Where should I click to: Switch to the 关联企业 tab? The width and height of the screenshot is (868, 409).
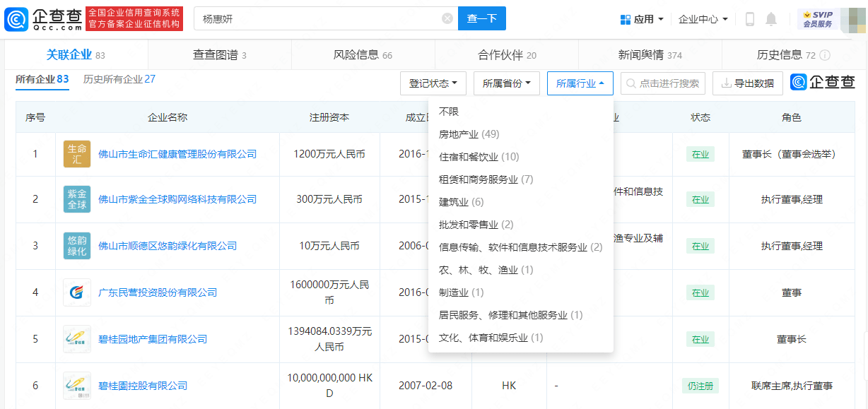(x=76, y=54)
